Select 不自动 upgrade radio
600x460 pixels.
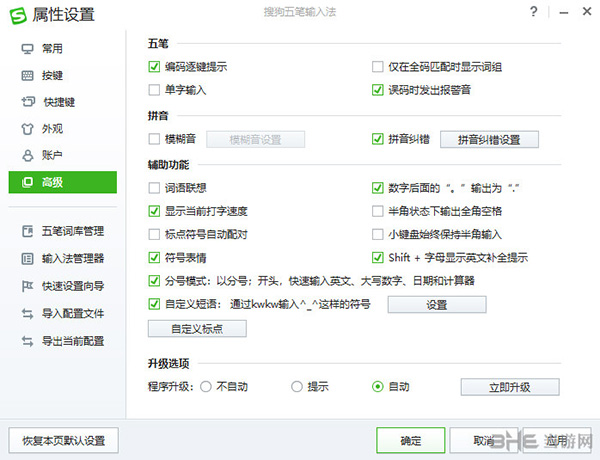pyautogui.click(x=206, y=387)
